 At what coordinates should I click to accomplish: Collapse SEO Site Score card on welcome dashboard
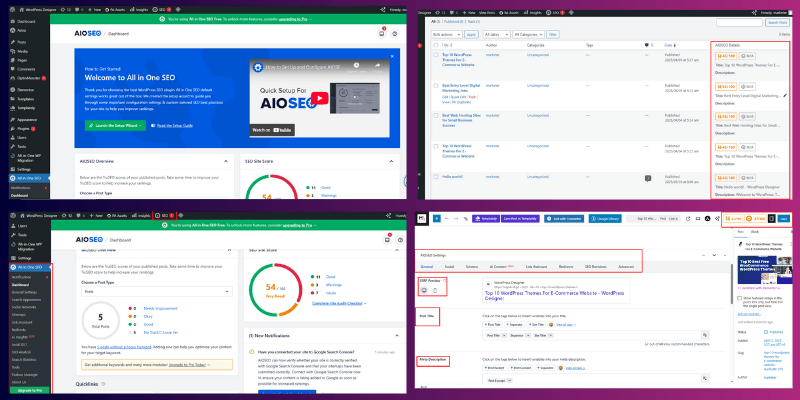pos(392,161)
